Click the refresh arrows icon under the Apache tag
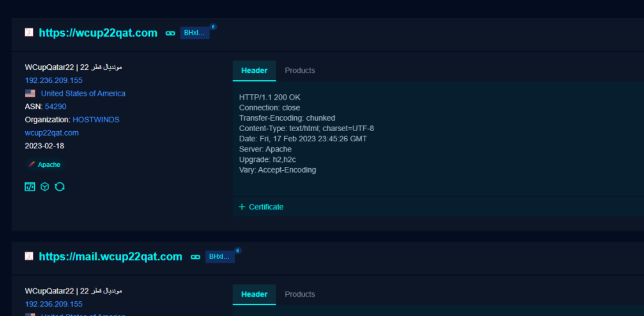644x316 pixels. 60,187
